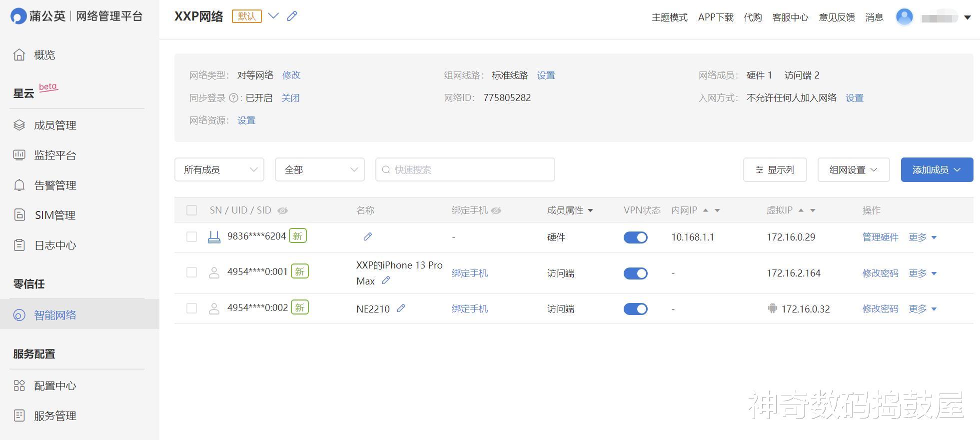The height and width of the screenshot is (440, 980).
Task: Click the 智能网络 sidebar icon
Action: click(x=19, y=315)
